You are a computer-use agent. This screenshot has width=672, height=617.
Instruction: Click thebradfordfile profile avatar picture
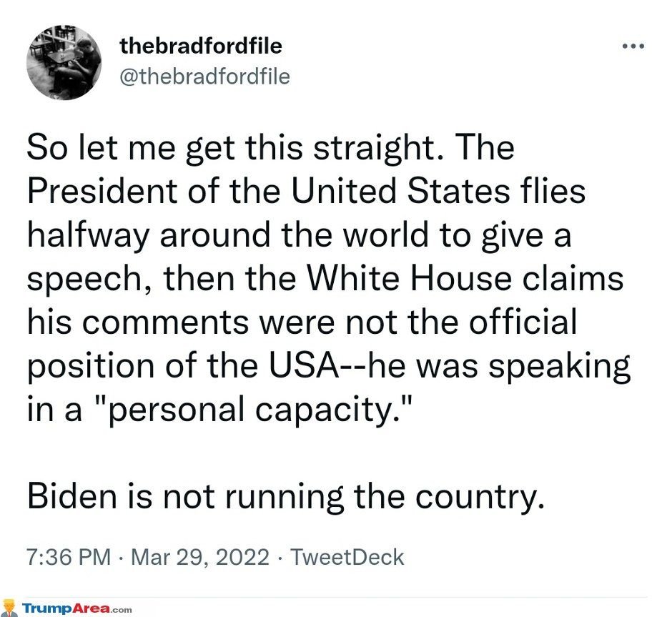click(64, 63)
